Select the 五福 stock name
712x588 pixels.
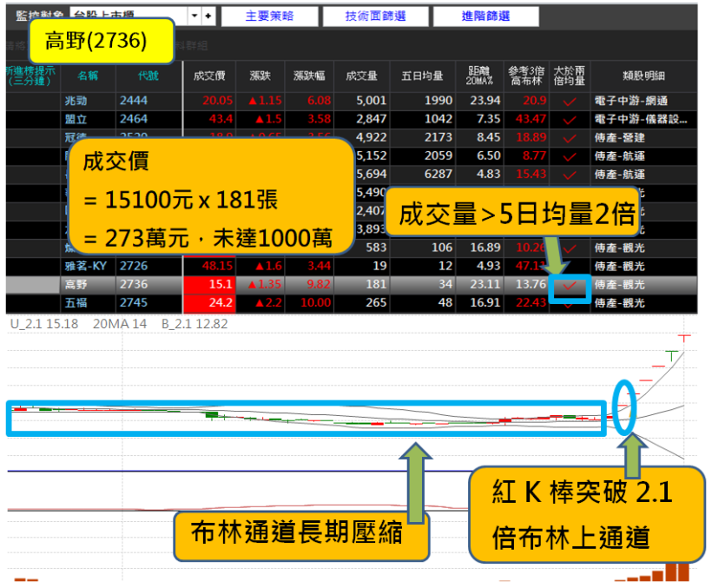pyautogui.click(x=76, y=303)
